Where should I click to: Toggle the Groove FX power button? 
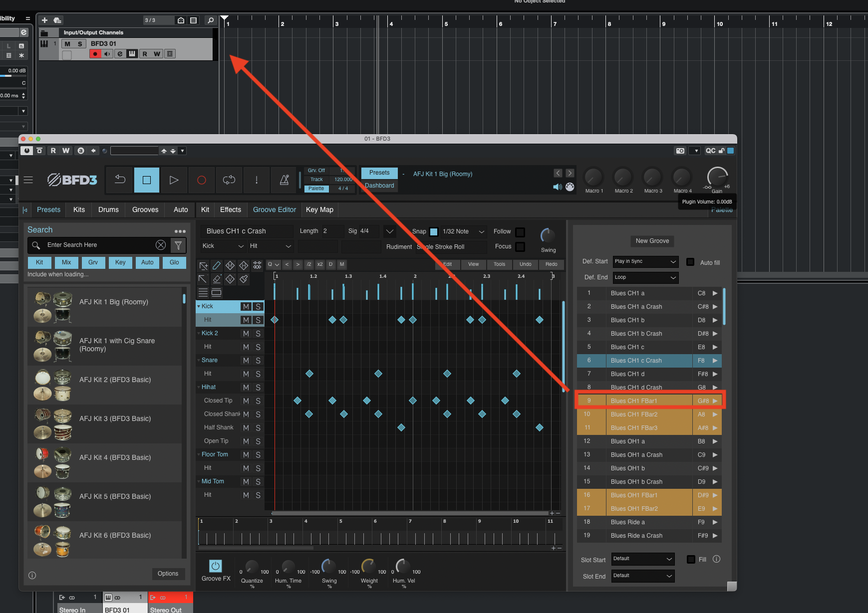pyautogui.click(x=216, y=566)
